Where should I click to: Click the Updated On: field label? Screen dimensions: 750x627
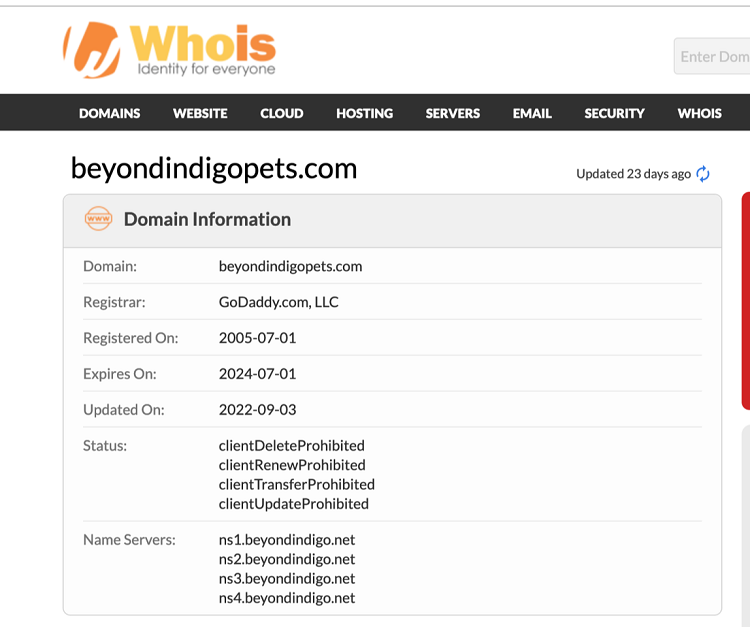pos(123,409)
